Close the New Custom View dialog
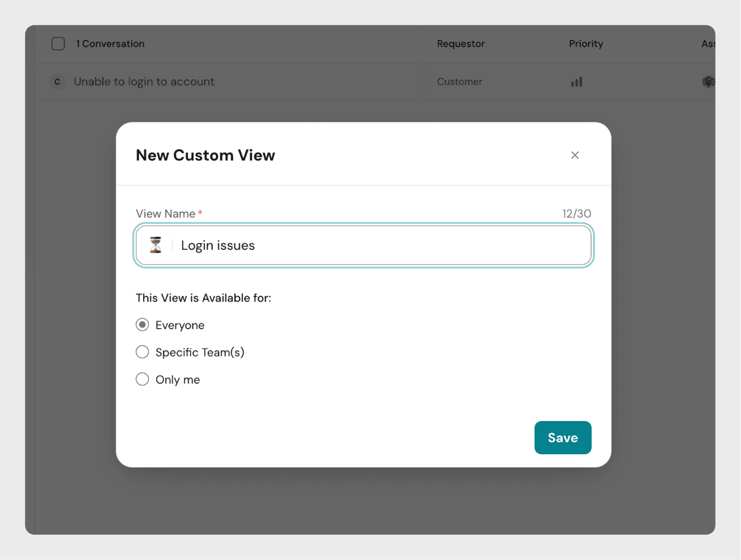This screenshot has height=560, width=741. (x=575, y=155)
